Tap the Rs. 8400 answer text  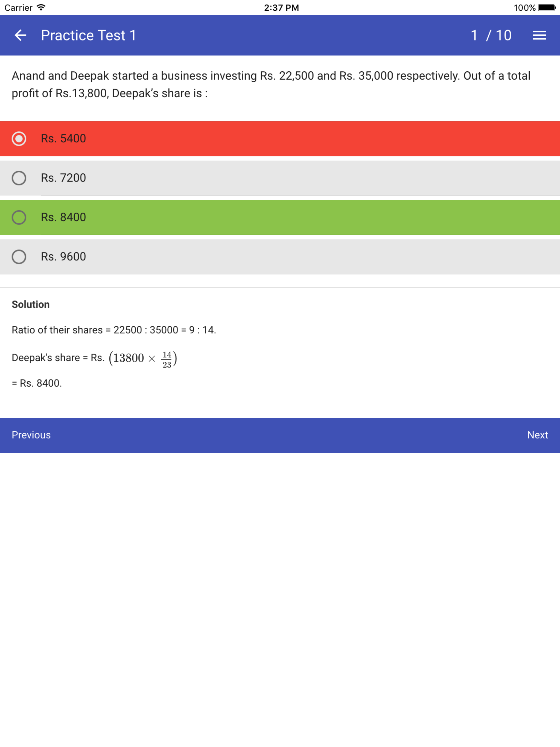click(x=63, y=217)
